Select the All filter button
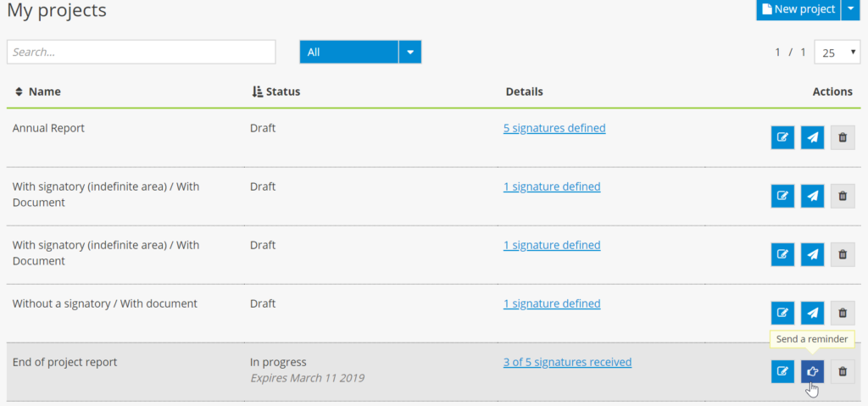The image size is (868, 406). (x=348, y=53)
